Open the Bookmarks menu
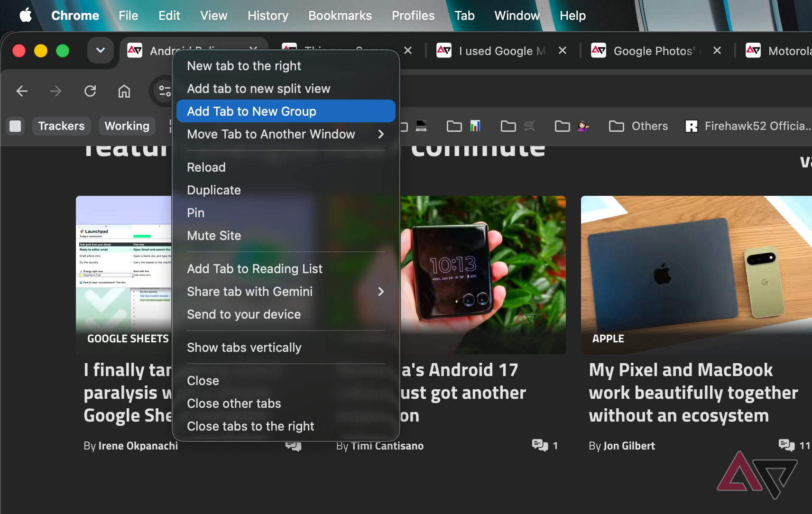 [340, 16]
